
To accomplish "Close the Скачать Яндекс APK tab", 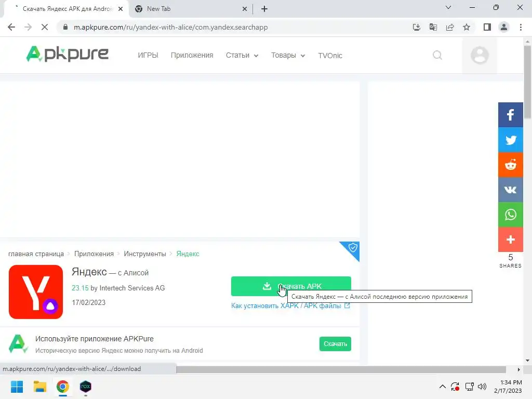I will pos(121,9).
